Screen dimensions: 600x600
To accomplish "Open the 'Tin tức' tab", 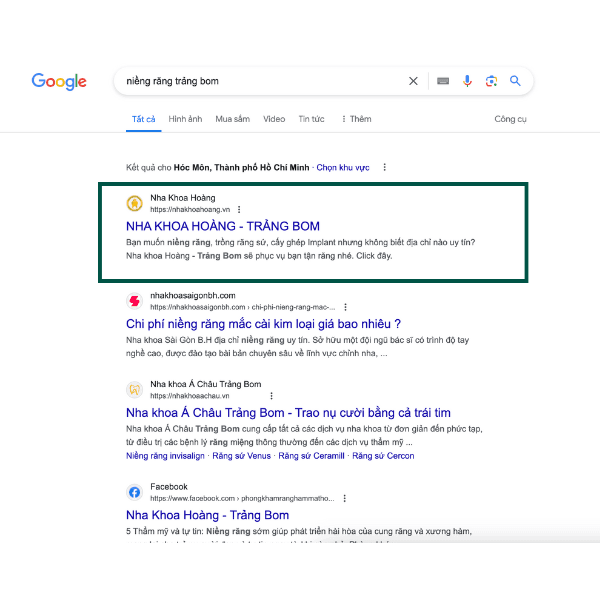I will coord(311,119).
